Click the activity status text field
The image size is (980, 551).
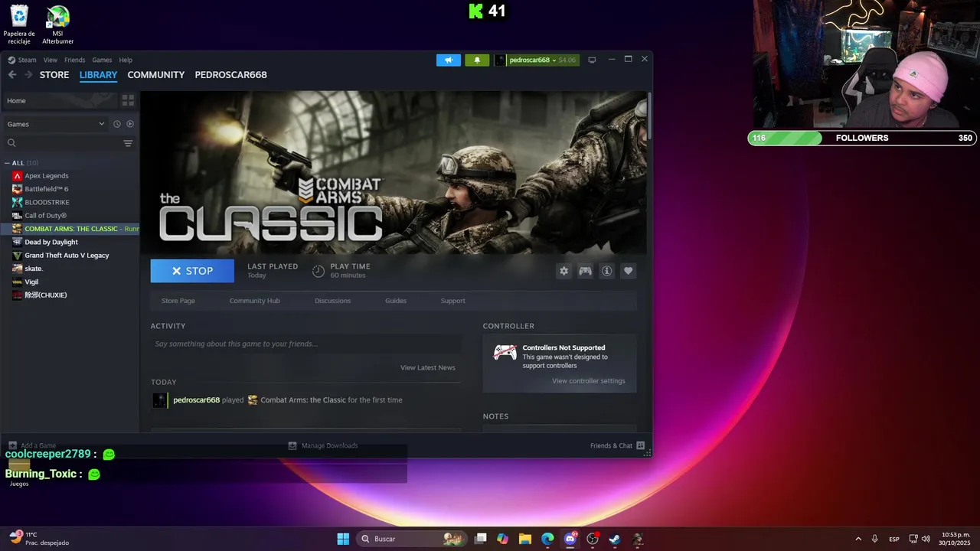[306, 344]
